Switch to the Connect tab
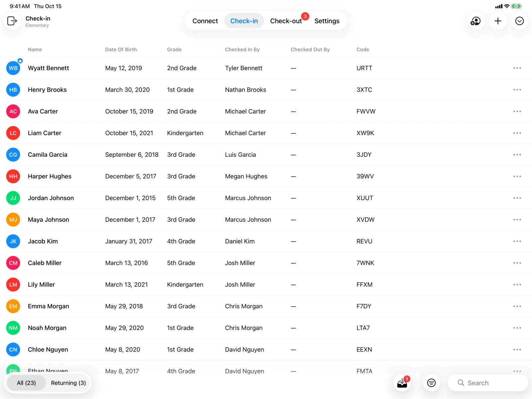This screenshot has height=399, width=532. [x=205, y=21]
